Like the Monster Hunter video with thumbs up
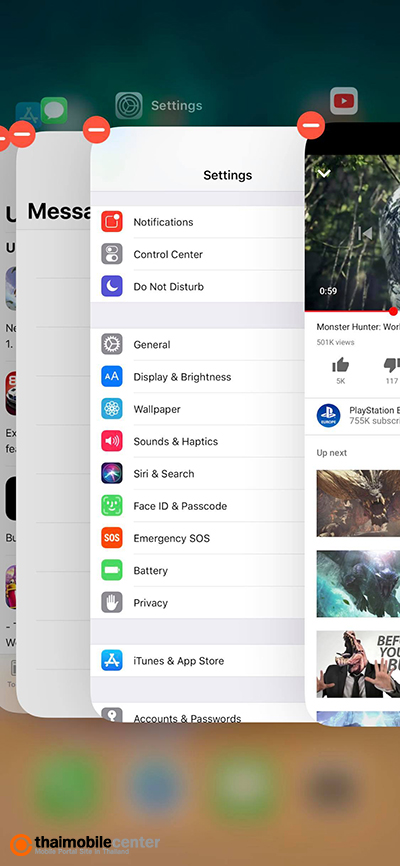Viewport: 400px width, 866px height. (x=341, y=365)
